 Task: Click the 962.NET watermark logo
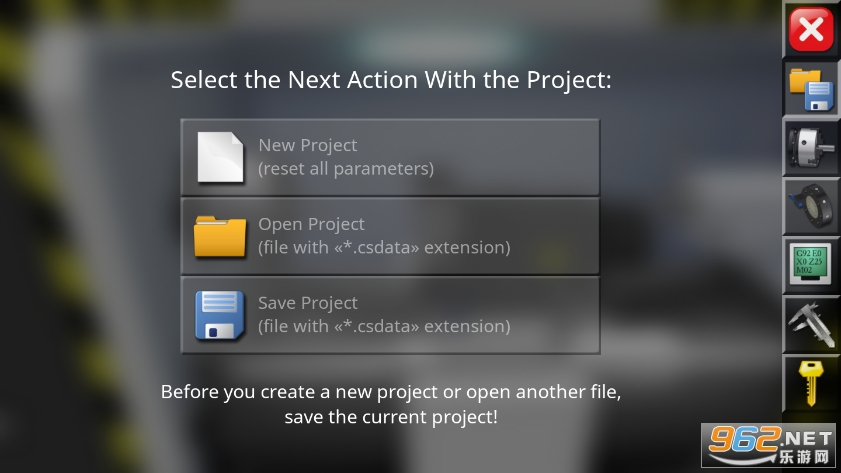click(770, 445)
